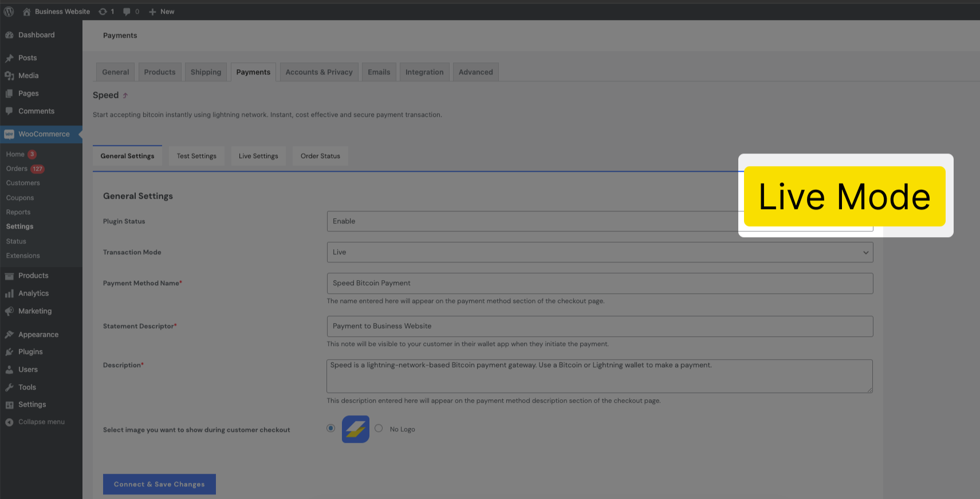Click the Dashboard gauge icon
Screen dimensions: 980x499
9,35
